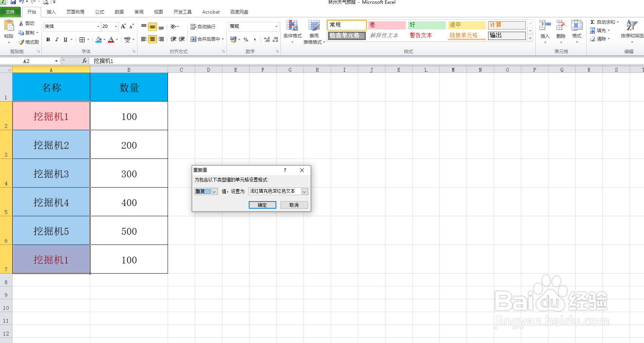Toggle underline formatting
The width and height of the screenshot is (644, 343).
click(x=65, y=40)
